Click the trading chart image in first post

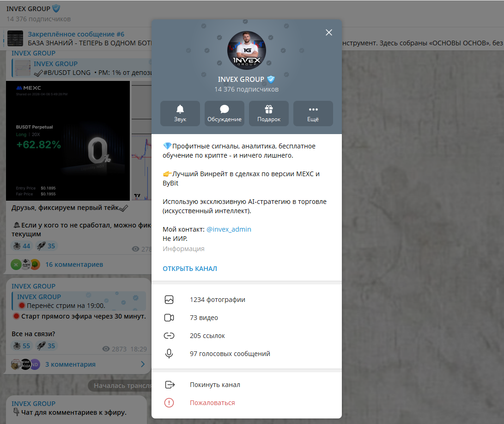[x=141, y=141]
